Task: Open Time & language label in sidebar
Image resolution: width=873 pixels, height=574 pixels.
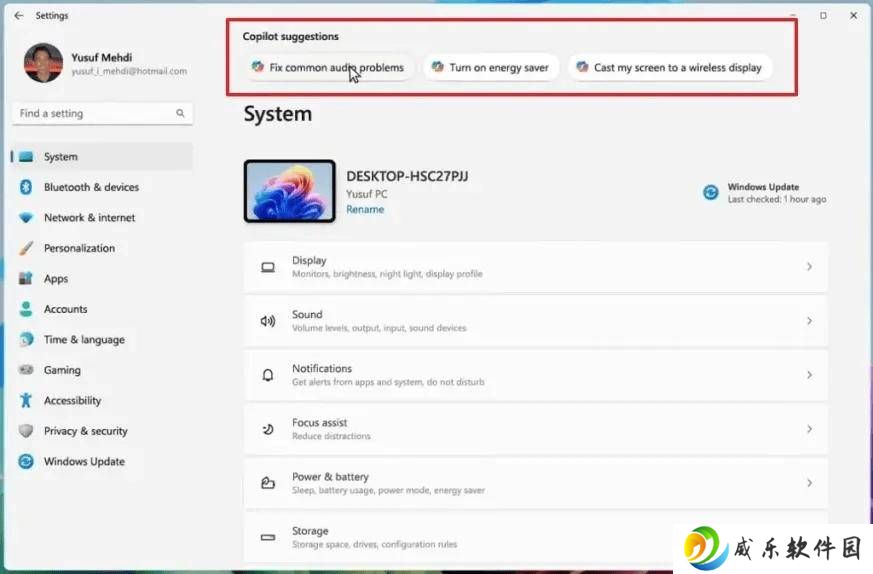Action: coord(84,340)
